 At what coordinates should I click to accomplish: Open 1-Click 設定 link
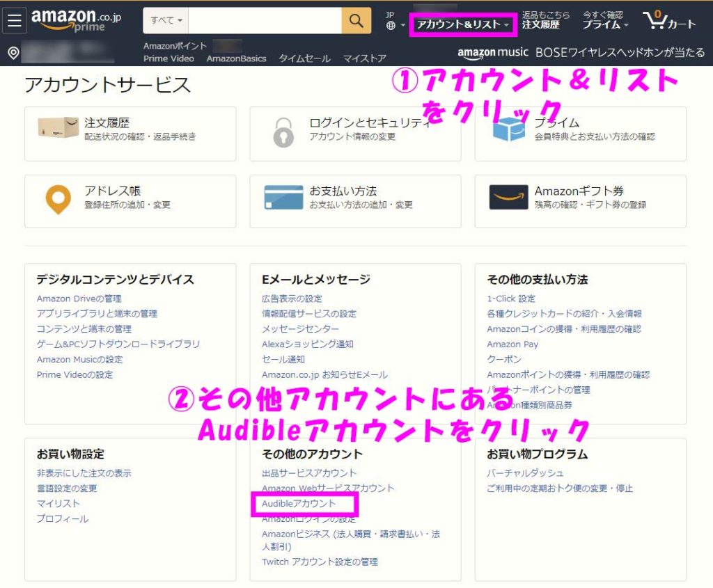tap(511, 299)
